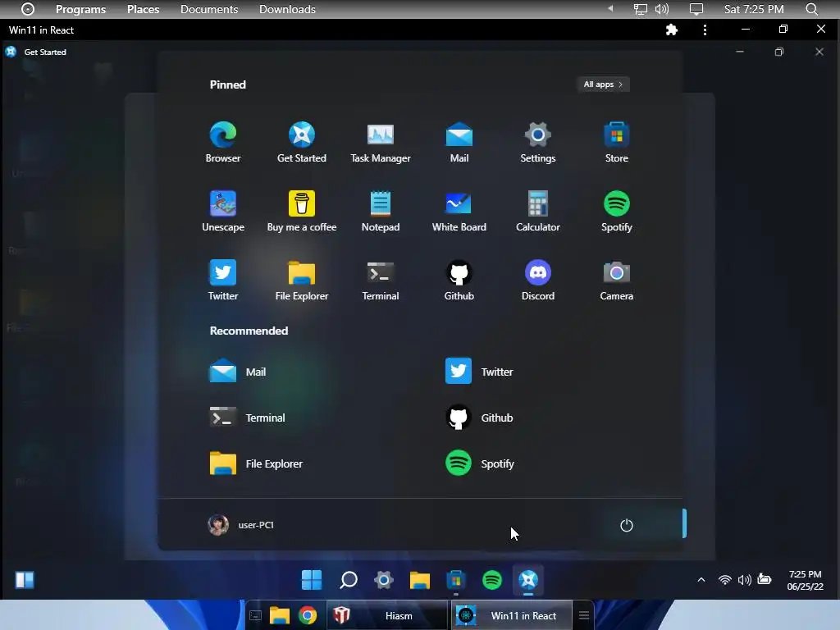Click the circle menu icon top-left

[28, 9]
